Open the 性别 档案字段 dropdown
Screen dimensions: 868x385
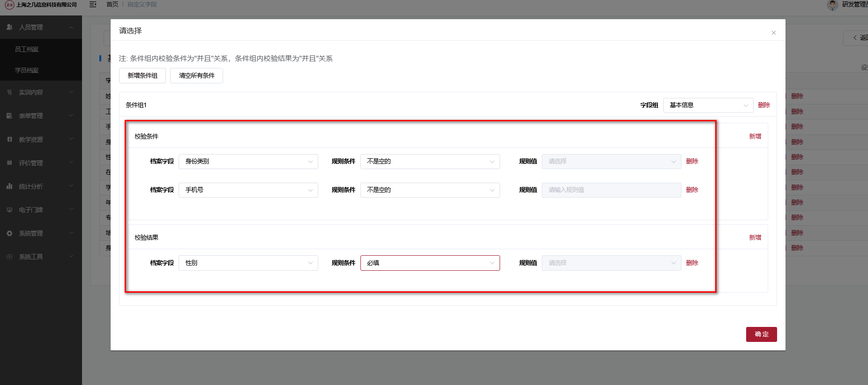(x=248, y=263)
